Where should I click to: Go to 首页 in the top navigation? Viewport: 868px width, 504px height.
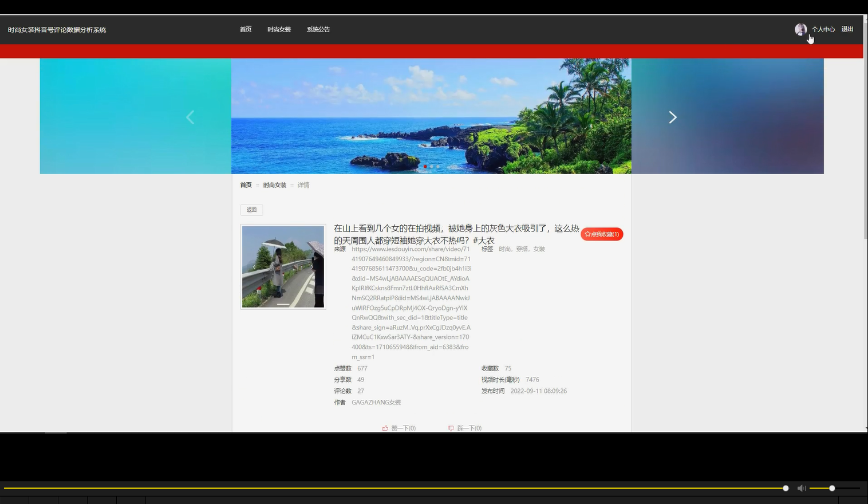(246, 29)
